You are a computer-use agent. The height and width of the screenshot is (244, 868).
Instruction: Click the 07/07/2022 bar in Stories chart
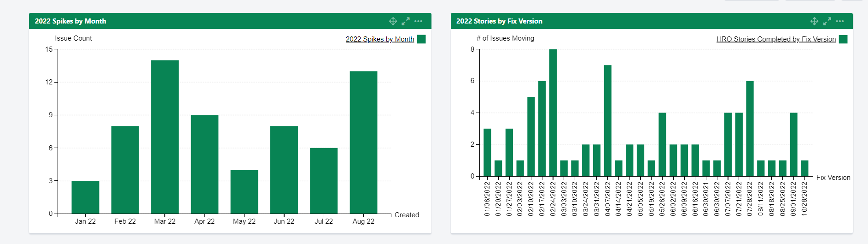(x=728, y=144)
